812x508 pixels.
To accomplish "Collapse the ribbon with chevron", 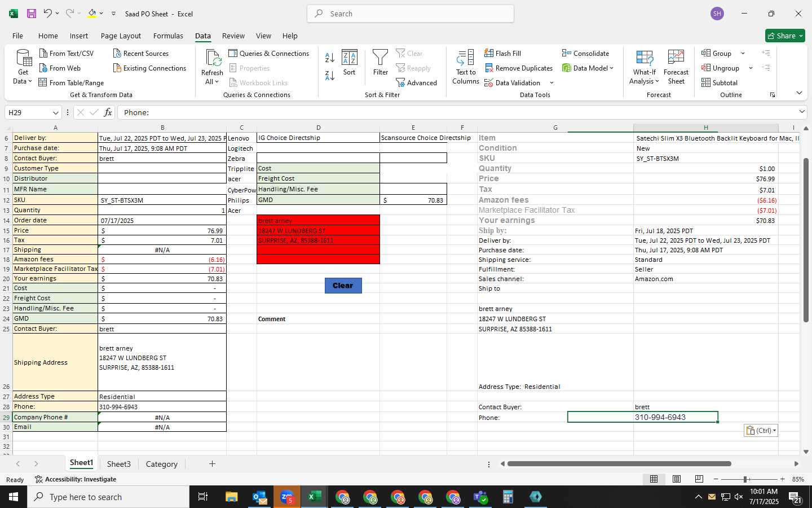I will (799, 93).
